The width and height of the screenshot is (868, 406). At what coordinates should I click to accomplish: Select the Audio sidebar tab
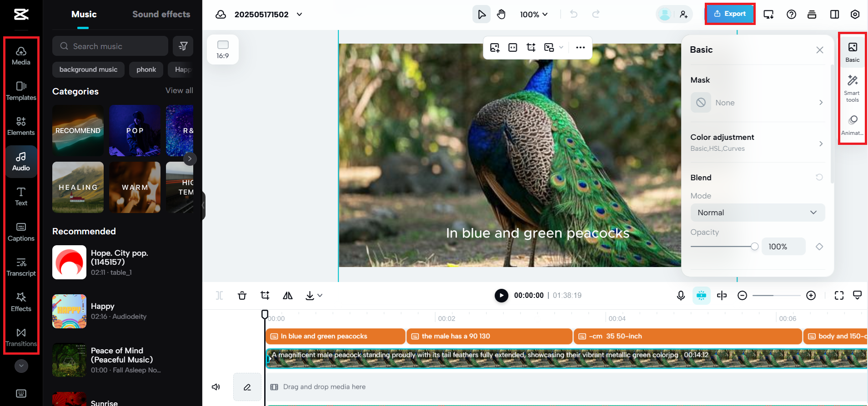[x=21, y=162]
